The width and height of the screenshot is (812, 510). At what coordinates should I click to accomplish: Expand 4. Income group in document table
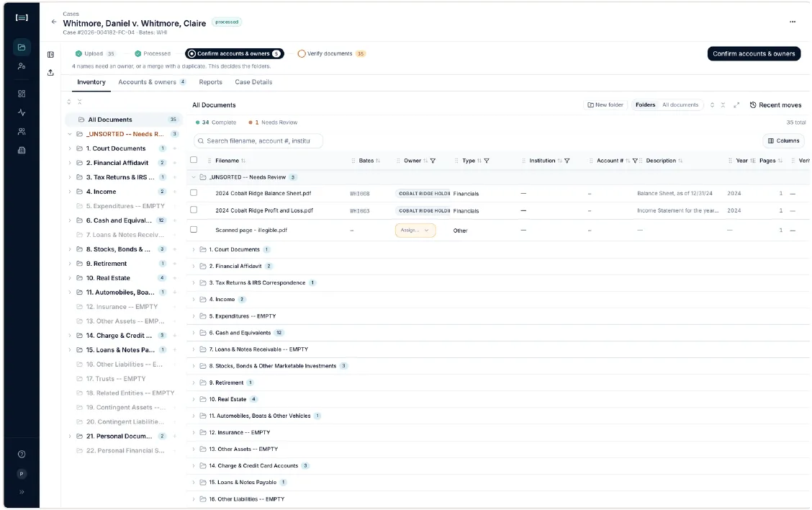pos(194,300)
